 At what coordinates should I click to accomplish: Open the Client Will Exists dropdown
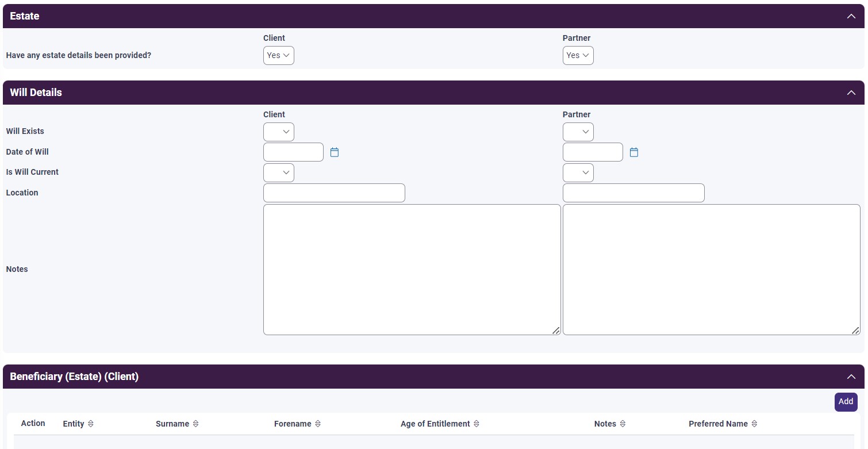coord(278,132)
